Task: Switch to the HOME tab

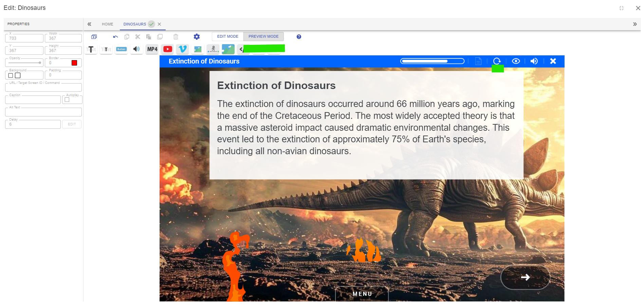Action: coord(108,24)
